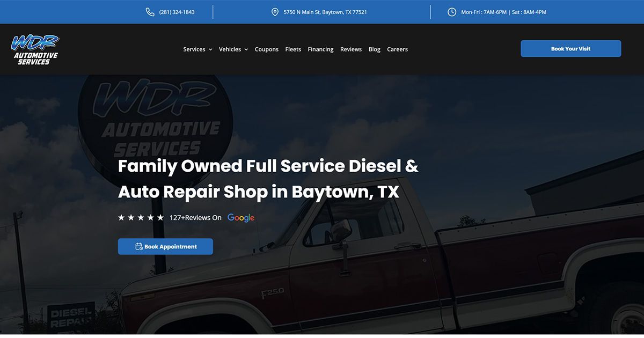Open the Reviews page link
Viewport: 644px width, 338px height.
point(350,49)
